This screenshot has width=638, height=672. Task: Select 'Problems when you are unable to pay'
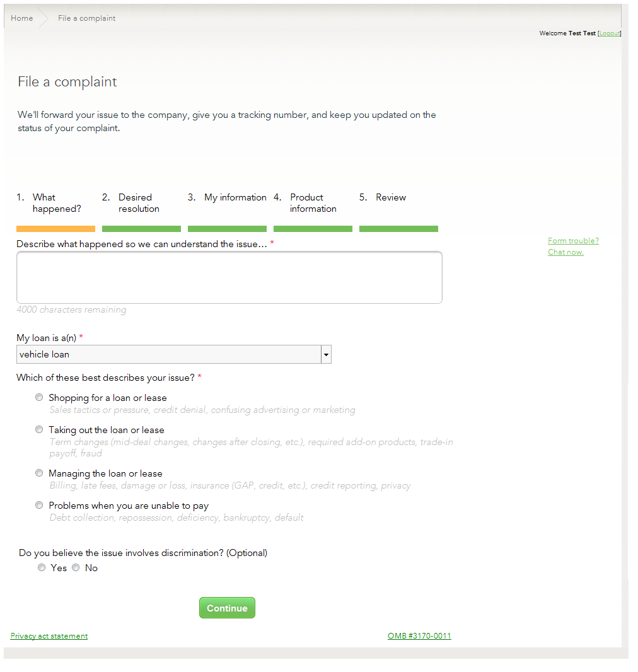(40, 506)
